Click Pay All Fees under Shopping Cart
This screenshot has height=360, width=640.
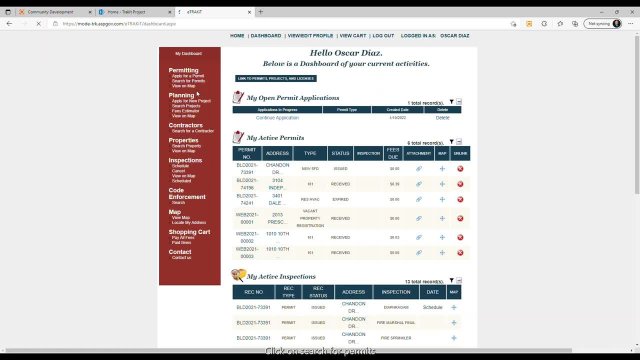click(x=183, y=238)
